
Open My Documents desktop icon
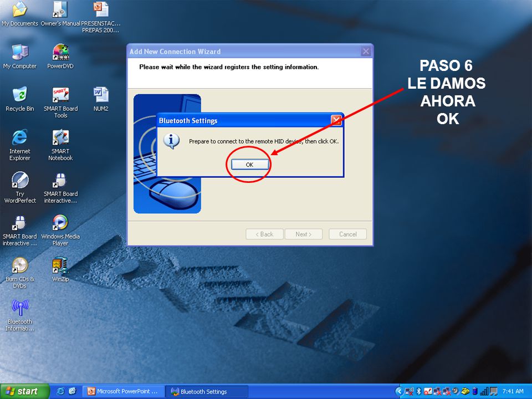pos(20,14)
